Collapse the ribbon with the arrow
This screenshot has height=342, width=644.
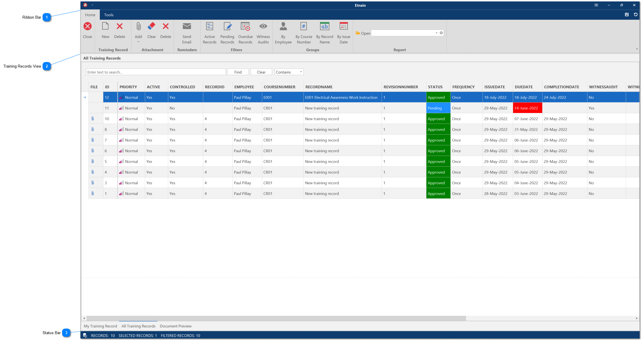[637, 49]
